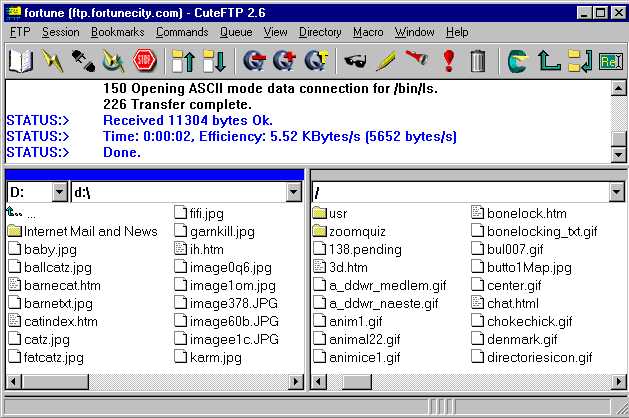Expand the remote path / dropdown
This screenshot has height=418, width=629.
pyautogui.click(x=616, y=192)
